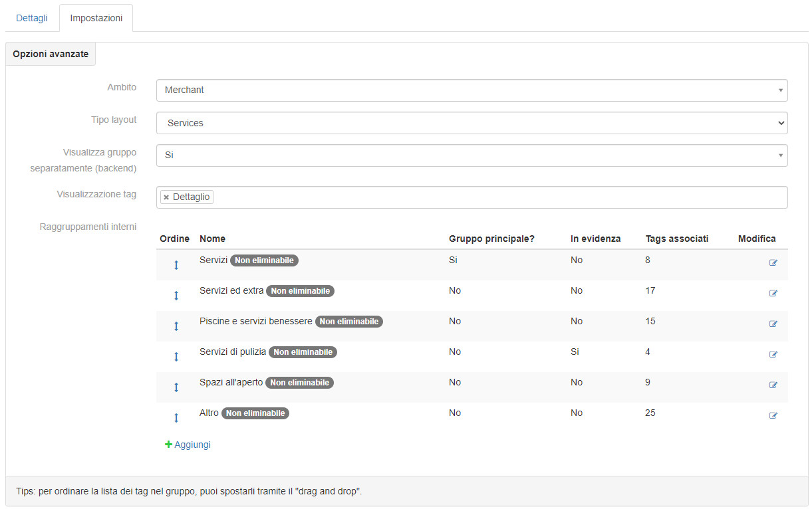Image resolution: width=812 pixels, height=509 pixels.
Task: Click the Servizi di pulizia name
Action: (x=233, y=352)
